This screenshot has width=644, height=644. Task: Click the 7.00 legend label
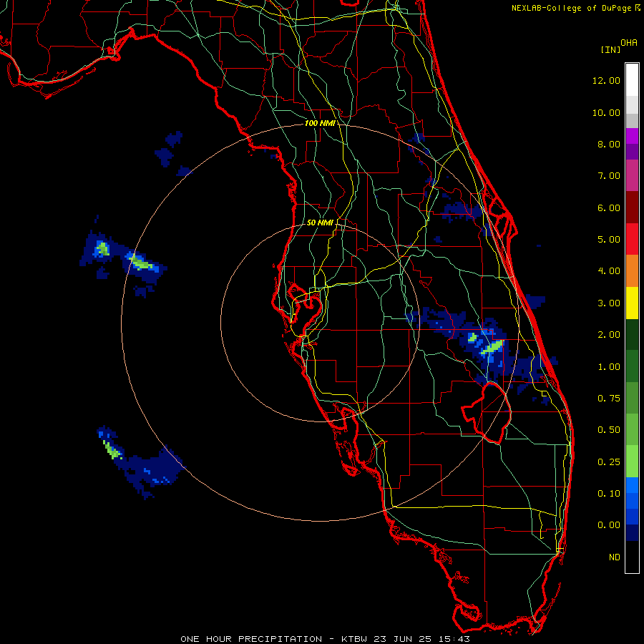609,176
